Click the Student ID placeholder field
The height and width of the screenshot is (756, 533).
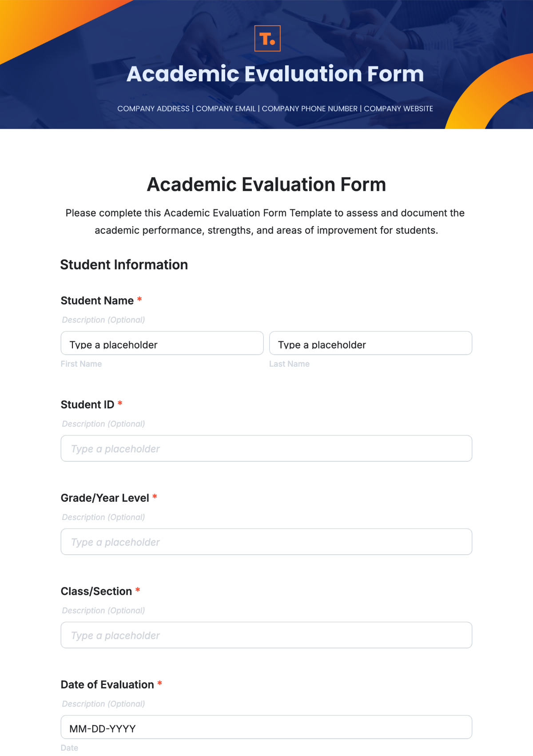[266, 448]
